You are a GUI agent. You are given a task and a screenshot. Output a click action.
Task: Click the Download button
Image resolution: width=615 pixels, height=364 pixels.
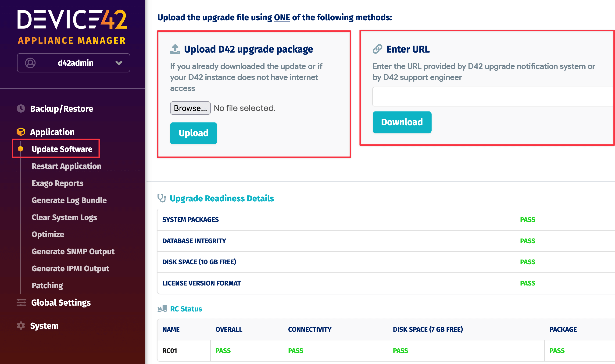pyautogui.click(x=402, y=122)
